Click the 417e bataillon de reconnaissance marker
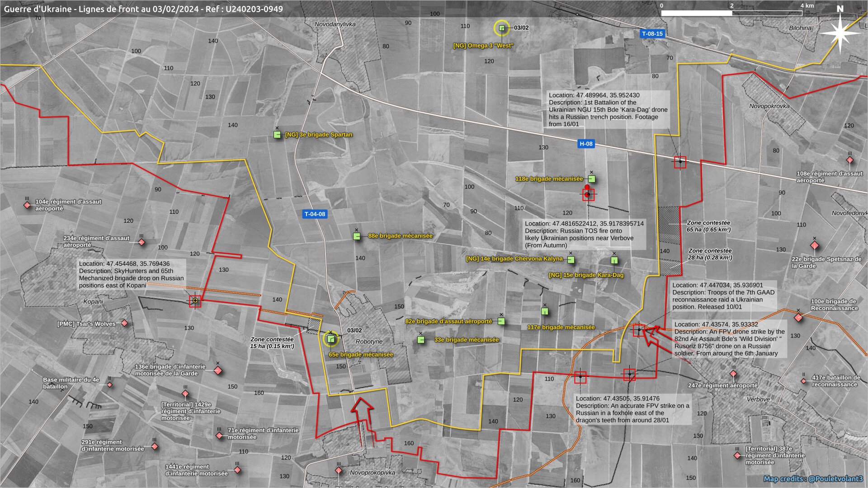868x488 pixels. pos(804,381)
